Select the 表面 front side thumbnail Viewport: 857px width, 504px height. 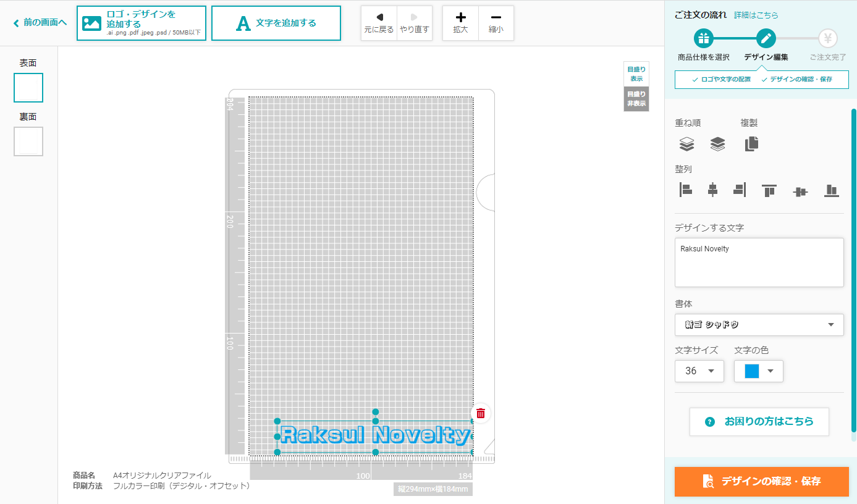click(28, 88)
